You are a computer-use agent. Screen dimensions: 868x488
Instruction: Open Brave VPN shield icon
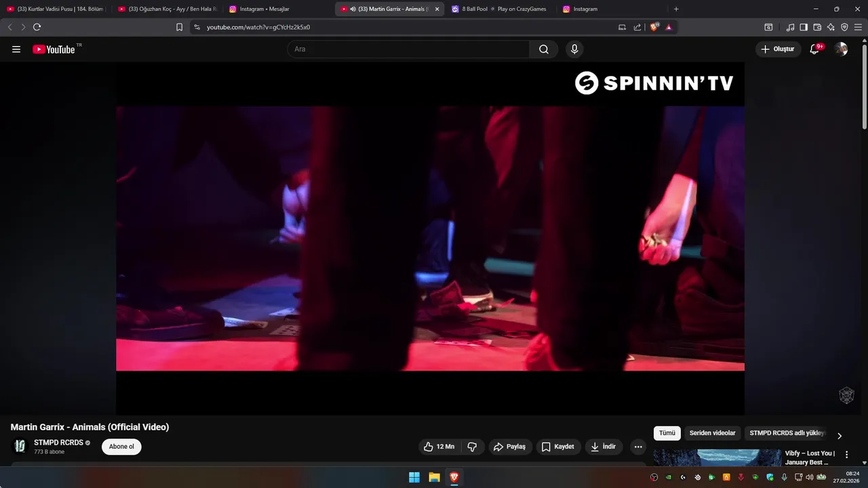(x=844, y=27)
